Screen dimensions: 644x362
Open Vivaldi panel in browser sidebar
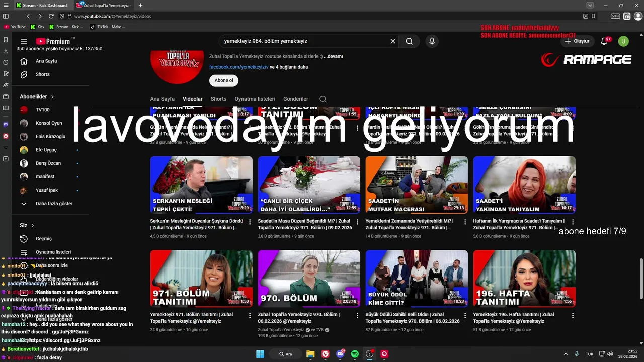pos(6,136)
